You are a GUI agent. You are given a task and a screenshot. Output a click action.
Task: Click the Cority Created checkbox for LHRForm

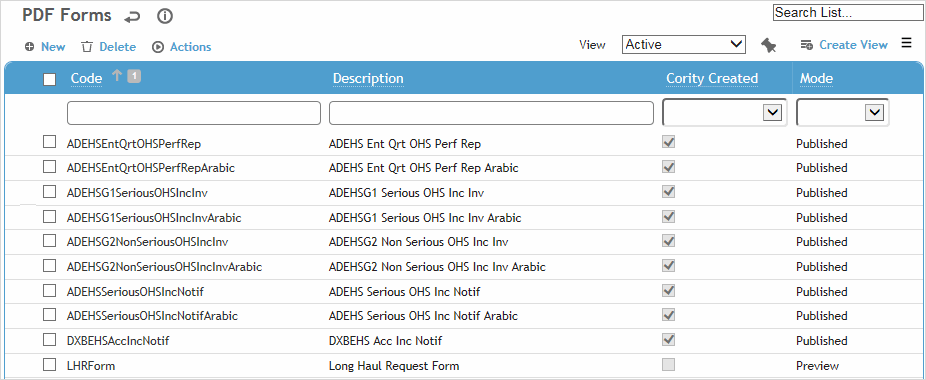669,364
